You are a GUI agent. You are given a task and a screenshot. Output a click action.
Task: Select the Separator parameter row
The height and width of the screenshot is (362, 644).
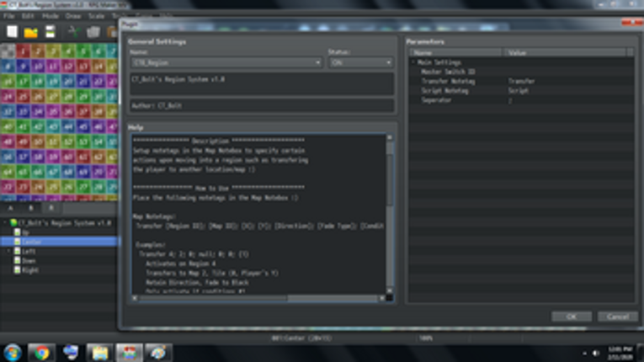(x=522, y=100)
